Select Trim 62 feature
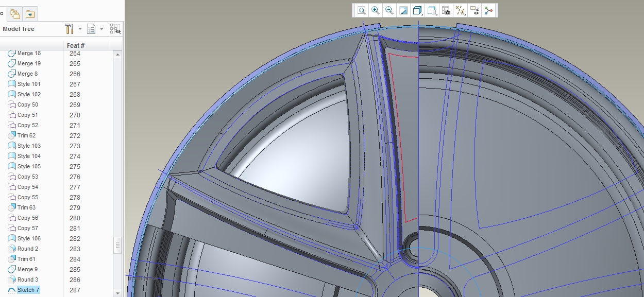Image resolution: width=644 pixels, height=297 pixels. point(27,135)
